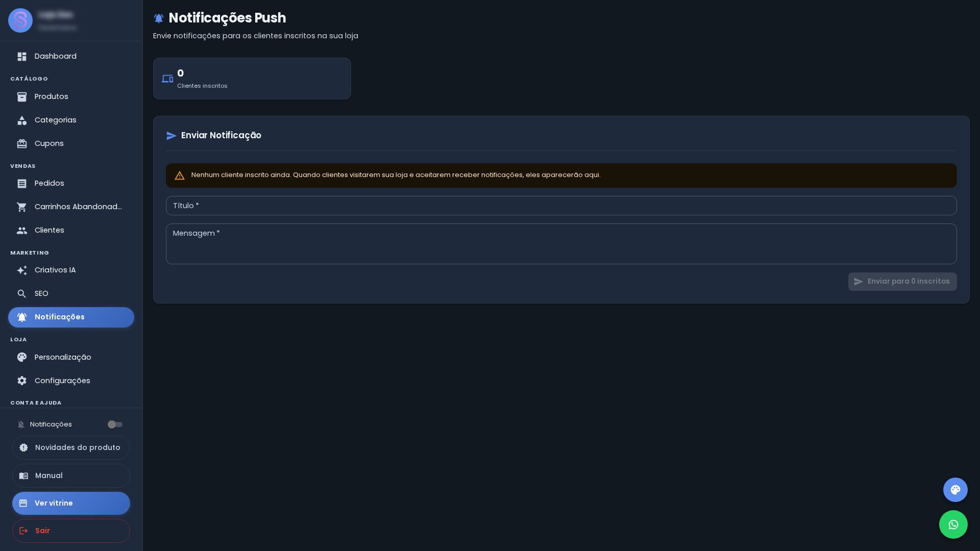Open Pedidos menu item
Screen dimensions: 980x551
(x=71, y=184)
